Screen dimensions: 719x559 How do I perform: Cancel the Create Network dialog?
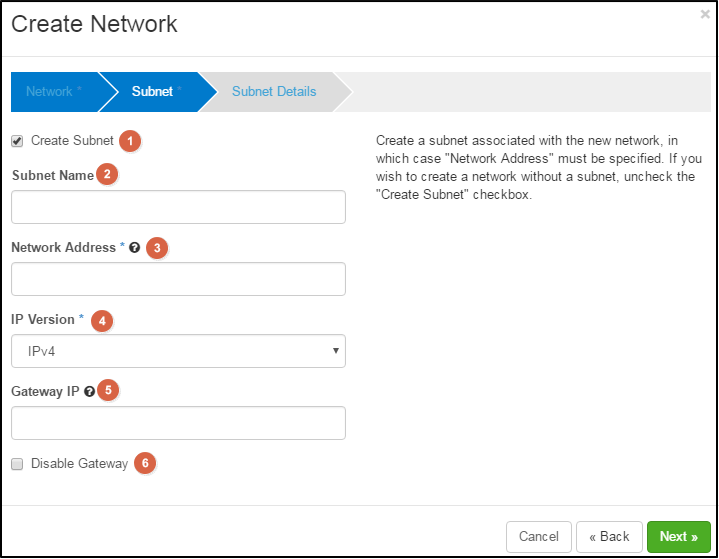tap(539, 537)
